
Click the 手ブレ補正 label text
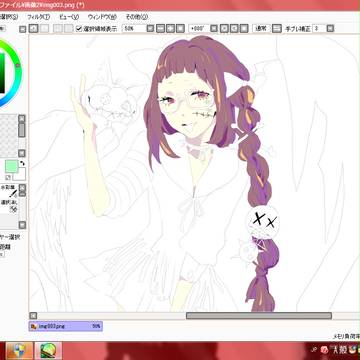[x=298, y=29]
